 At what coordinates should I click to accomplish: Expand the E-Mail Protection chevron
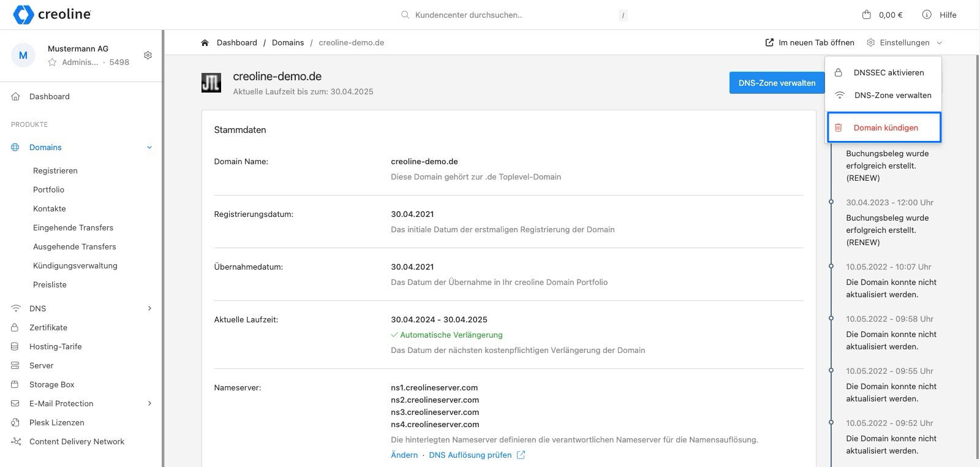[x=149, y=403]
